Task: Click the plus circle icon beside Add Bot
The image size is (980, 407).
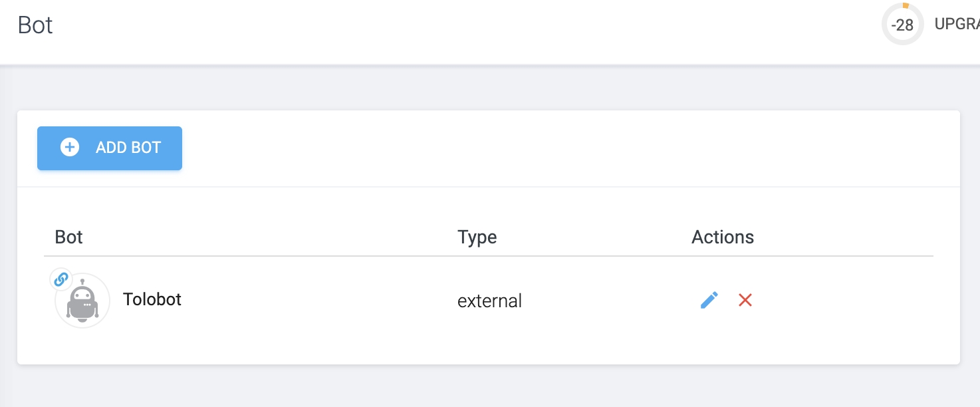Action: (69, 148)
